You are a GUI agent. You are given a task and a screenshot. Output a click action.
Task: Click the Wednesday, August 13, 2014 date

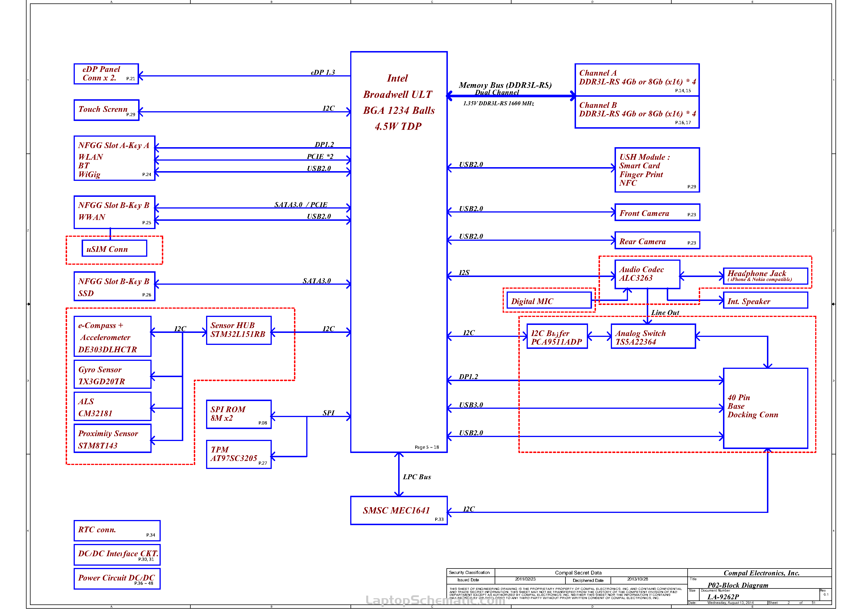click(730, 603)
